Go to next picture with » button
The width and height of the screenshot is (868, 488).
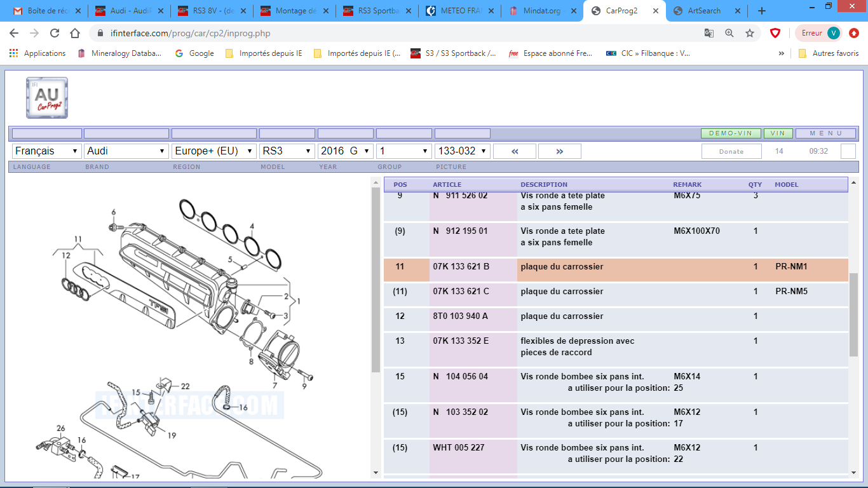click(x=559, y=151)
